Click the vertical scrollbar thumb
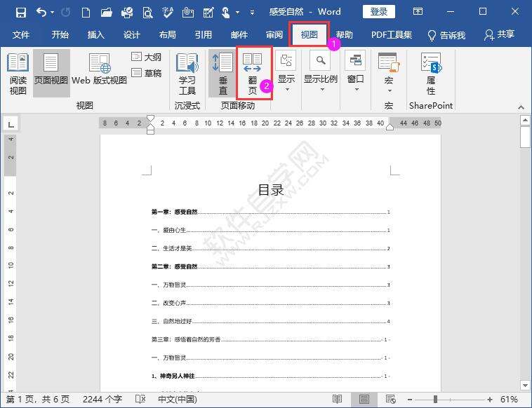Image resolution: width=532 pixels, height=408 pixels. (525, 137)
